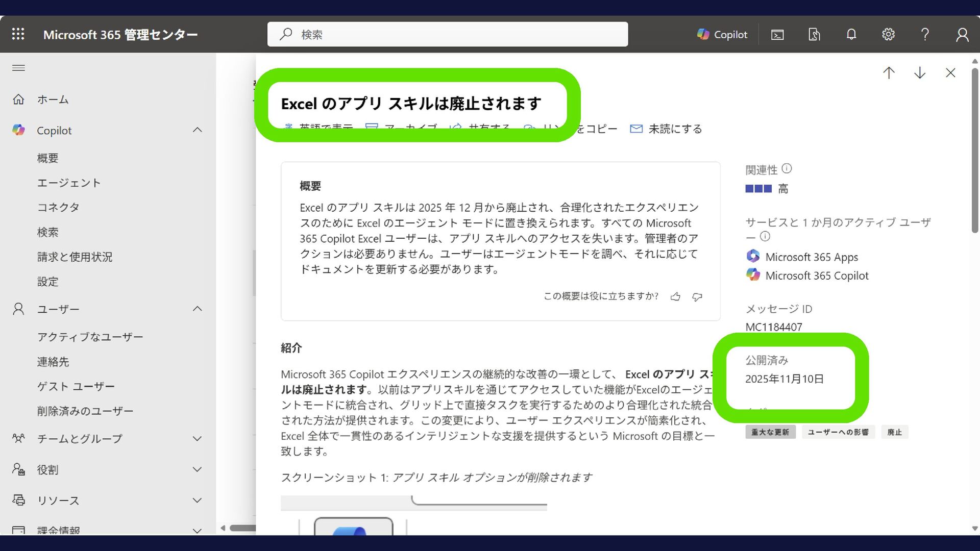Open the account profile icon

pyautogui.click(x=962, y=35)
